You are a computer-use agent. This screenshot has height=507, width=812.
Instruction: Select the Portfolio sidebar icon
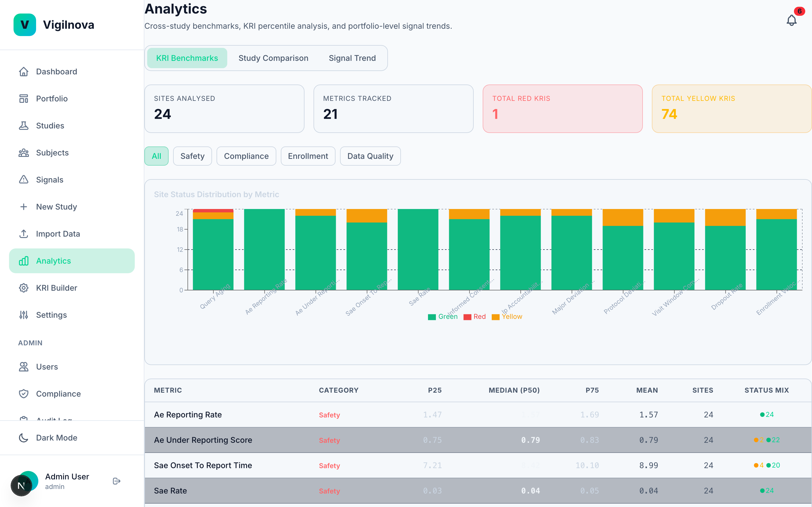(x=23, y=98)
